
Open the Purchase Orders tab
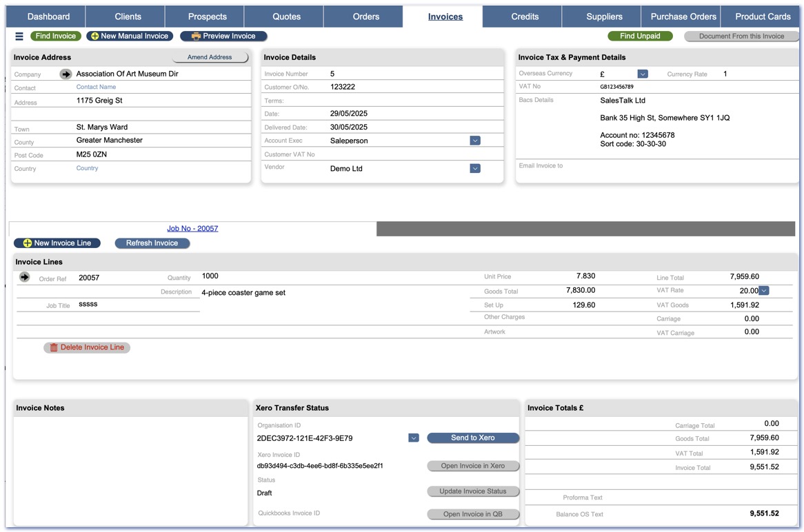point(683,17)
